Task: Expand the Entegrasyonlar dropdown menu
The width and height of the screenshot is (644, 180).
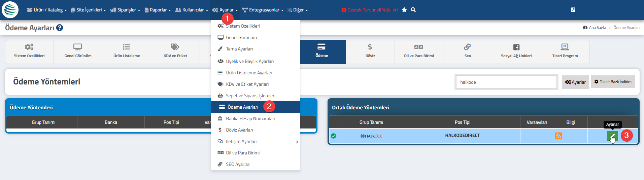Action: [263, 10]
